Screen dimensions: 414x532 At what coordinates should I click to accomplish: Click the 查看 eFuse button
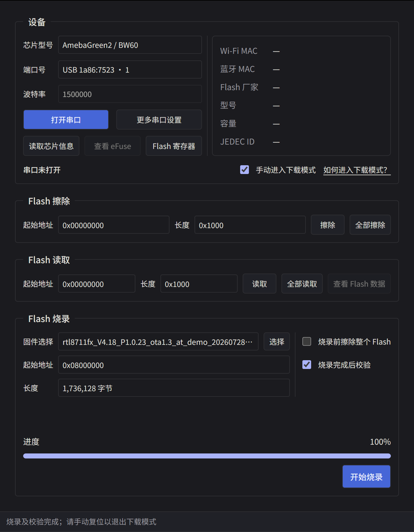pos(113,146)
